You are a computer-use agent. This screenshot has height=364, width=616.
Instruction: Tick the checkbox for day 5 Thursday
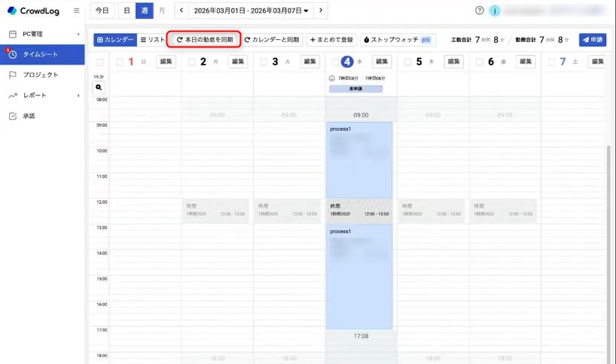[407, 62]
